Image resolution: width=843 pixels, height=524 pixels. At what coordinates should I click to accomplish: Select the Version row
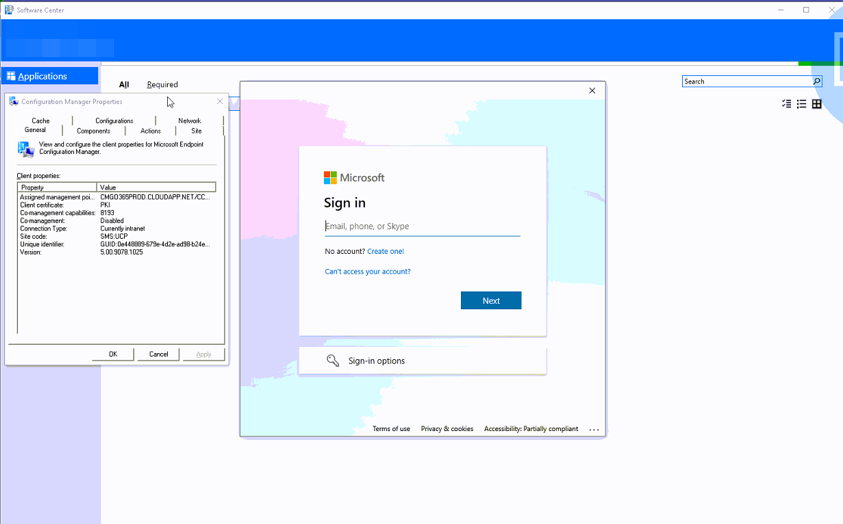pyautogui.click(x=116, y=252)
